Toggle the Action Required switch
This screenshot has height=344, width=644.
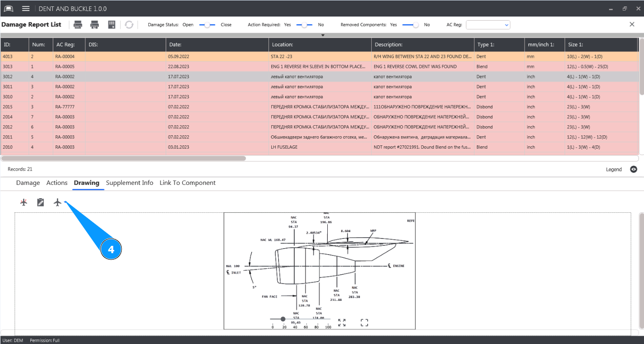click(x=304, y=25)
